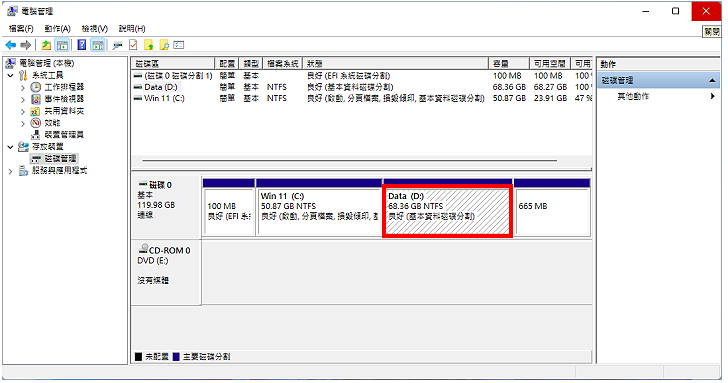The height and width of the screenshot is (383, 728).
Task: Open the 動作(A) menu
Action: [x=58, y=28]
